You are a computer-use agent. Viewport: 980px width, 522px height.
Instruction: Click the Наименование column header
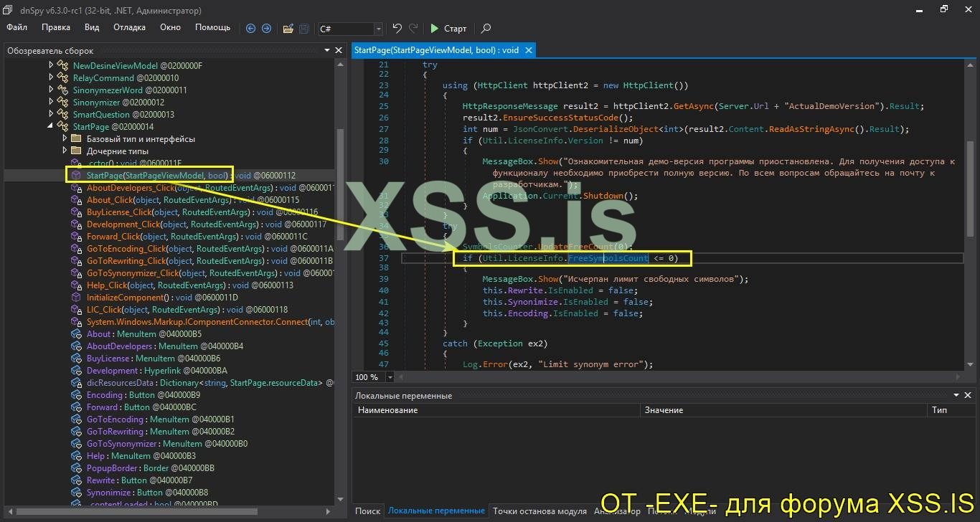pyautogui.click(x=496, y=410)
